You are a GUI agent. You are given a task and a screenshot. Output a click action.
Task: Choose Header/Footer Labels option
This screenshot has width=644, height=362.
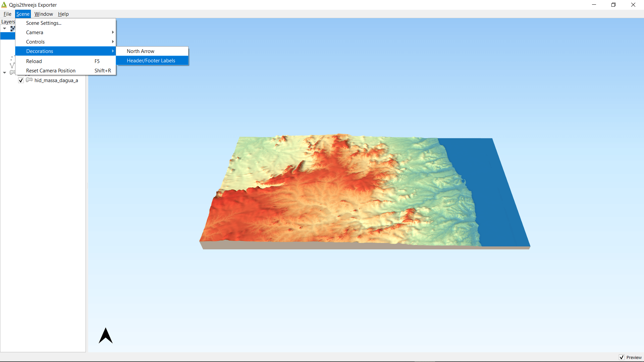(x=151, y=61)
